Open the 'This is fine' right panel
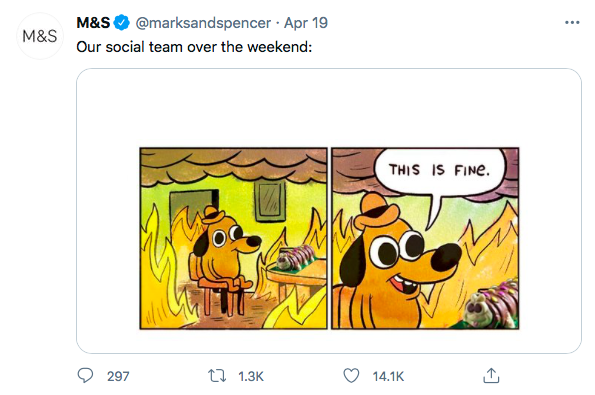The width and height of the screenshot is (595, 395). click(425, 238)
